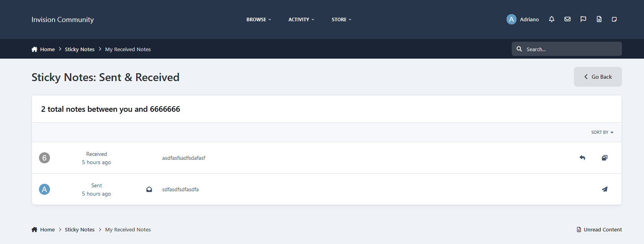This screenshot has height=244, width=644.
Task: Open the Browse menu
Action: (259, 19)
